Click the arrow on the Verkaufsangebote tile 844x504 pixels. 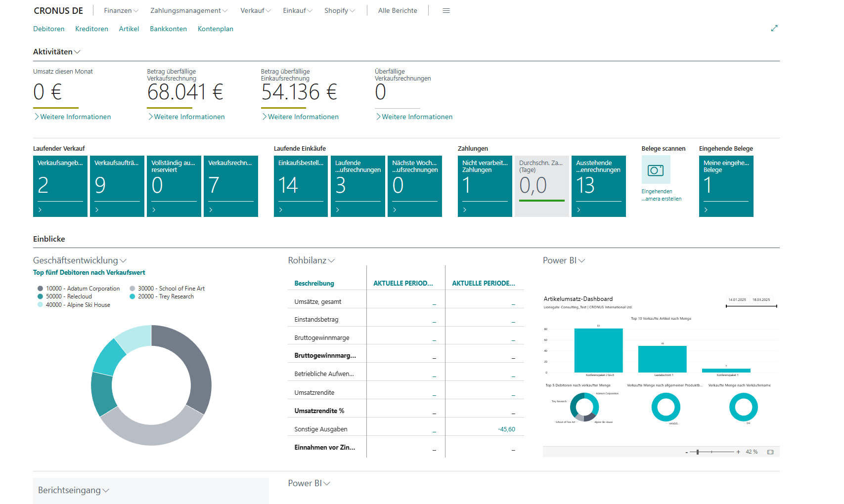pyautogui.click(x=40, y=210)
